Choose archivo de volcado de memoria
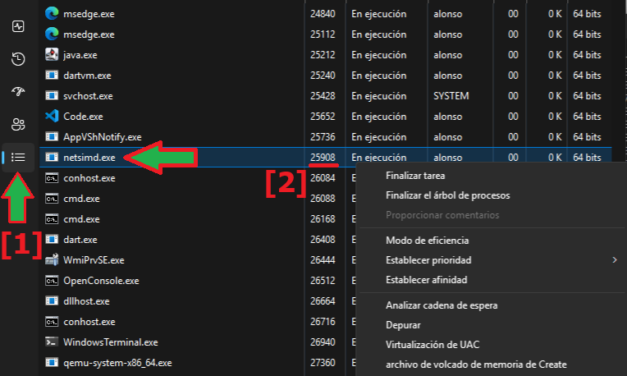This screenshot has width=627, height=376. pyautogui.click(x=476, y=364)
